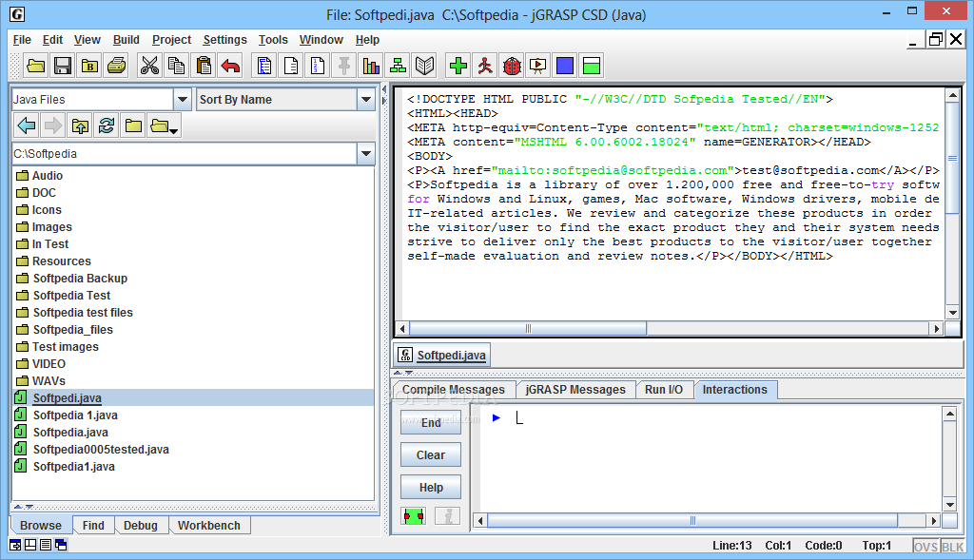Click the Interactions pane horizontal scrollbar thumb

tap(692, 520)
